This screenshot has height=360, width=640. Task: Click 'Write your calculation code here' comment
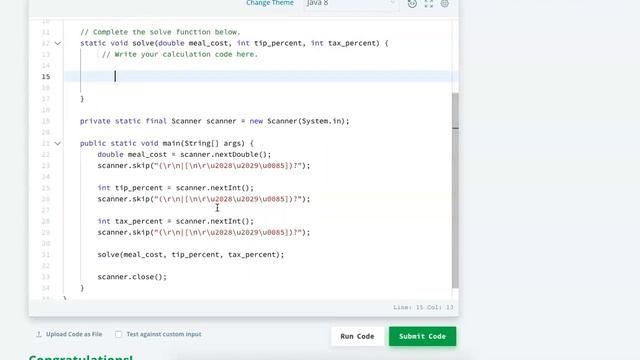(180, 54)
